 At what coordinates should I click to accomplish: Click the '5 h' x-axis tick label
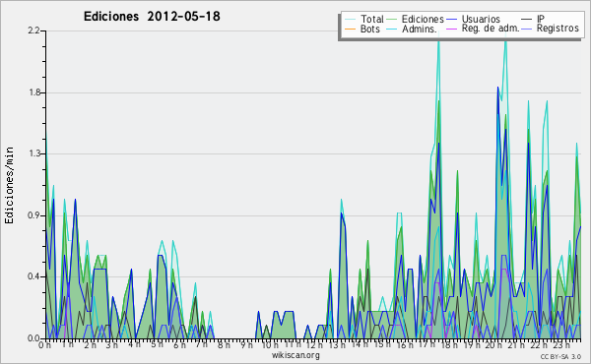point(157,344)
